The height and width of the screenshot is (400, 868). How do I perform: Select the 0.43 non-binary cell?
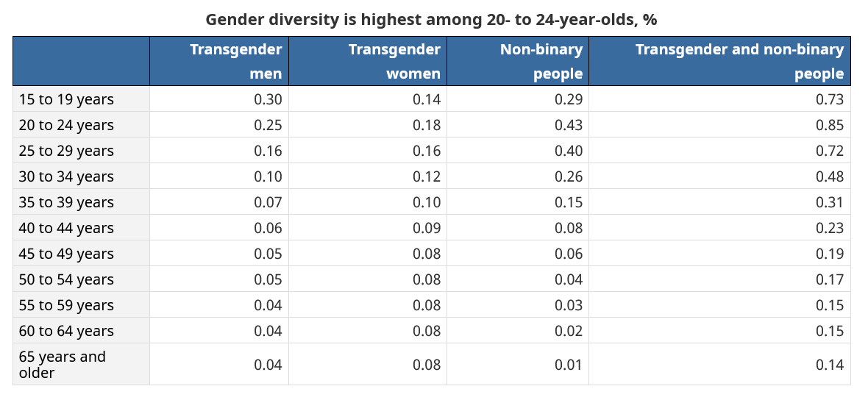pos(569,125)
